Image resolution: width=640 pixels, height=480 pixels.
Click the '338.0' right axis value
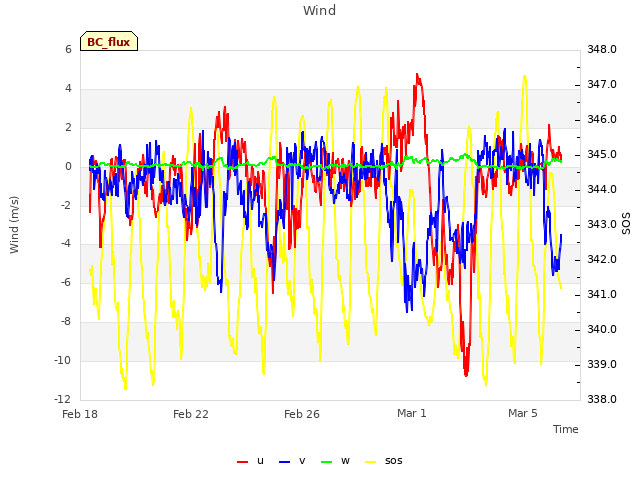pos(602,399)
